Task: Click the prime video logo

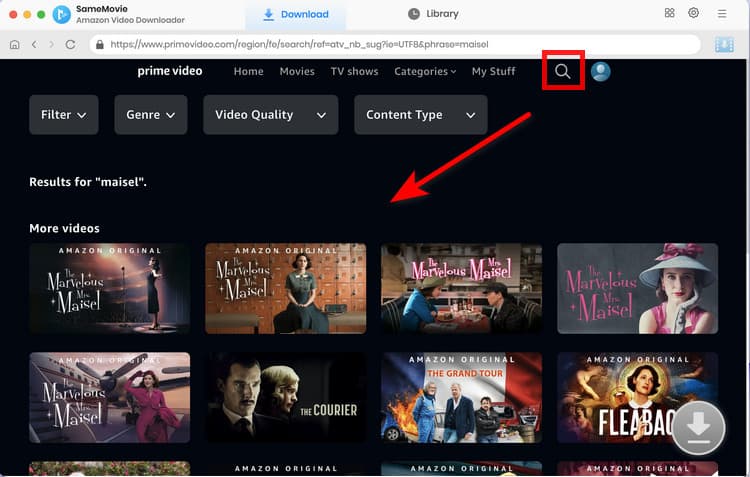Action: point(170,71)
